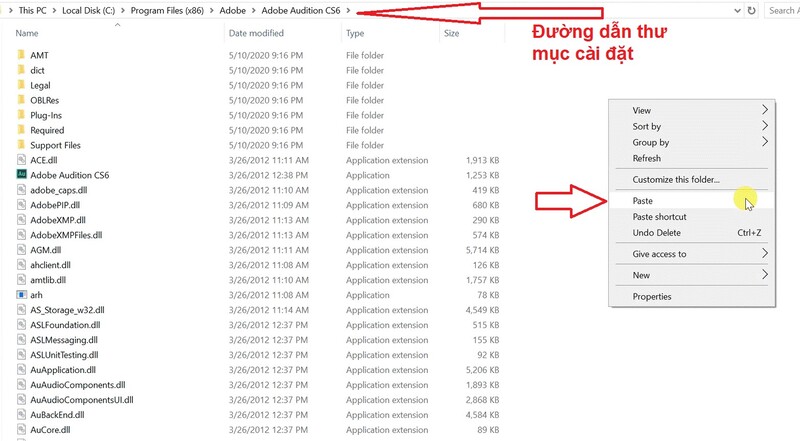Click the Adobe Audition CS6 application icon
The width and height of the screenshot is (800, 441).
21,175
